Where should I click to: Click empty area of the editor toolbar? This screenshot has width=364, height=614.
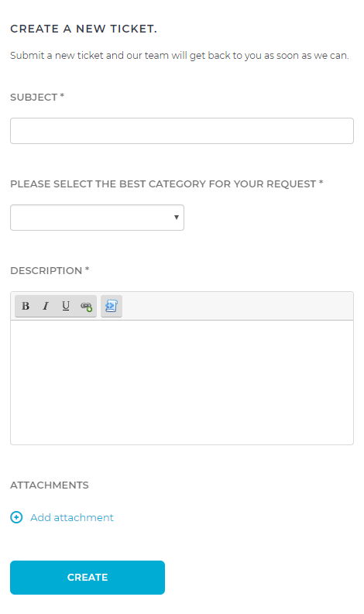pyautogui.click(x=237, y=306)
